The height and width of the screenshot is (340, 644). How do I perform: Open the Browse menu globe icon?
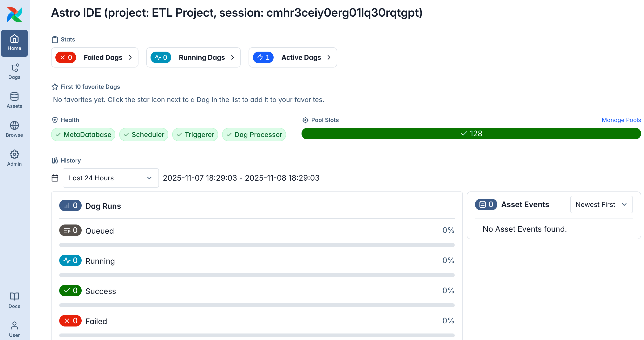point(14,126)
